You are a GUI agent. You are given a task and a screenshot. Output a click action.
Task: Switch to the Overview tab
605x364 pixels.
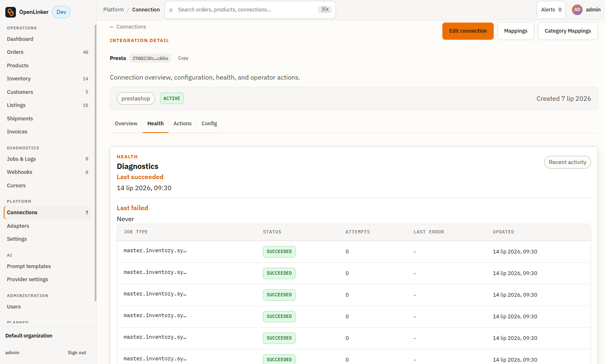click(x=126, y=124)
